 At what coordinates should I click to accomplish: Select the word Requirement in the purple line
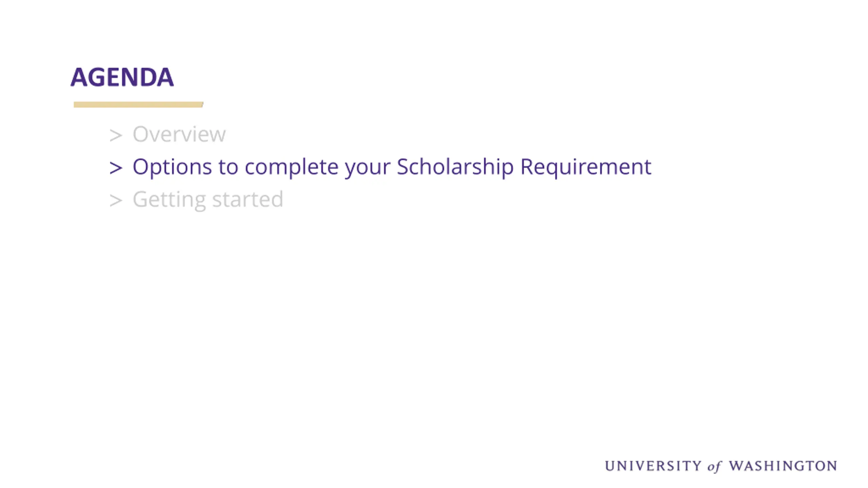(586, 167)
